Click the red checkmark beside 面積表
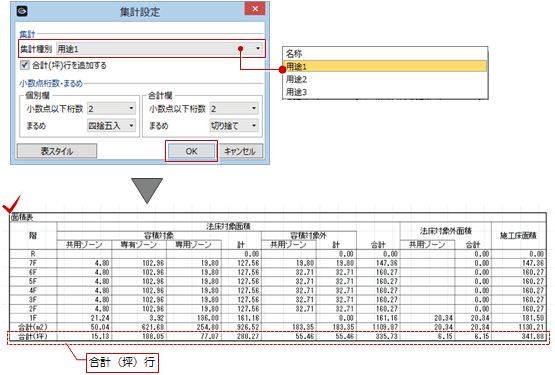The image size is (555, 375). pos(12,204)
